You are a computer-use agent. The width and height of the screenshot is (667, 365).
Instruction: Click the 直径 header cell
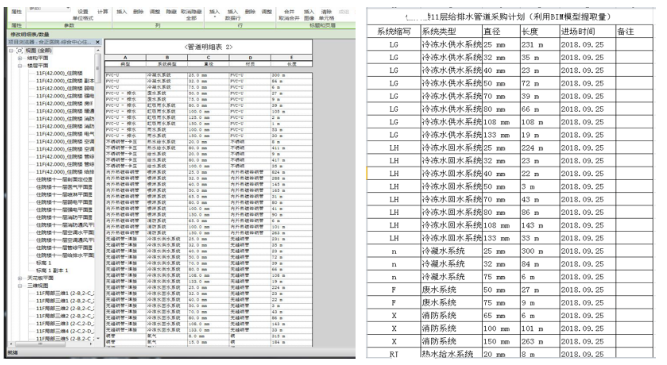click(x=501, y=31)
